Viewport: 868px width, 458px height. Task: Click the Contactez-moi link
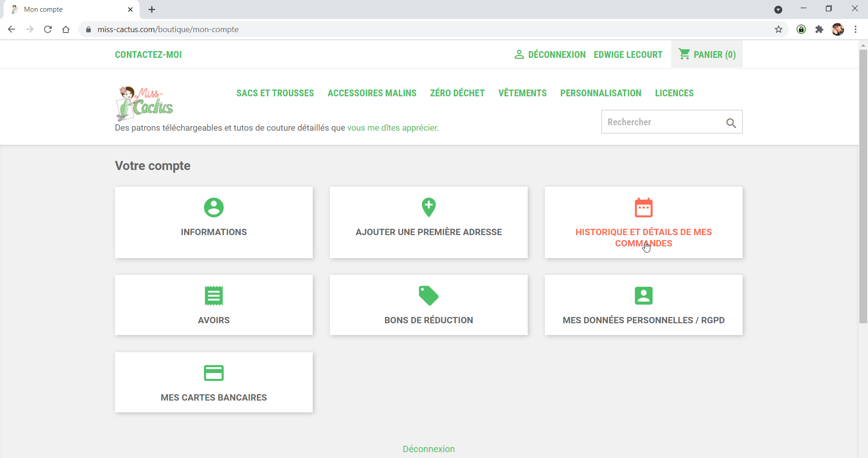(x=148, y=55)
